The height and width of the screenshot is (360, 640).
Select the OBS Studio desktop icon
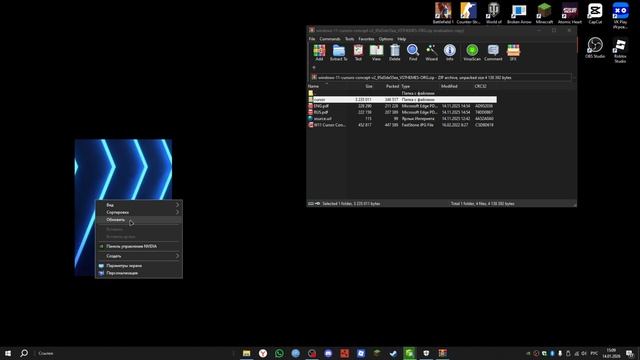pos(595,47)
